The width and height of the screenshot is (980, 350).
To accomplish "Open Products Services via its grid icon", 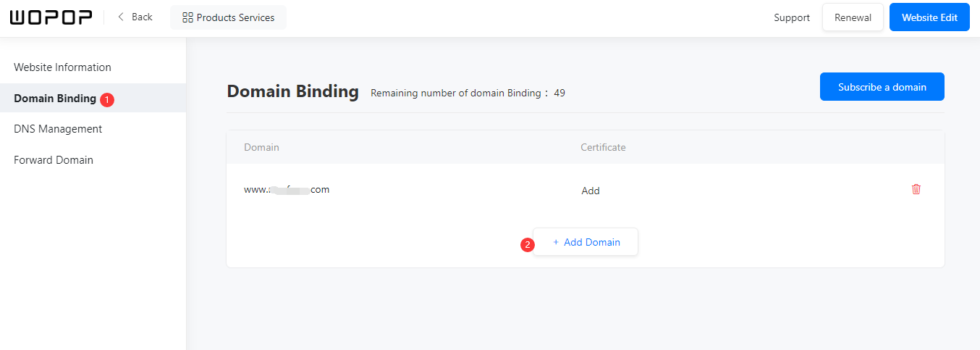I will pyautogui.click(x=187, y=17).
